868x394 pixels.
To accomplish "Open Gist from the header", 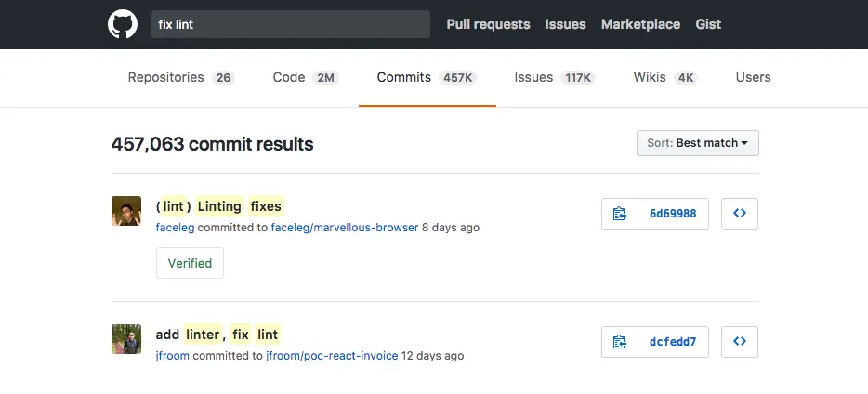I will point(708,24).
